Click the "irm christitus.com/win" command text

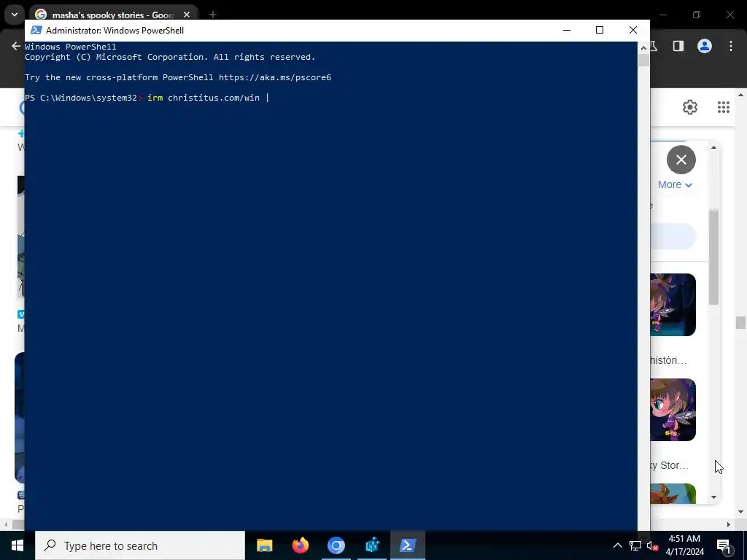pyautogui.click(x=204, y=98)
